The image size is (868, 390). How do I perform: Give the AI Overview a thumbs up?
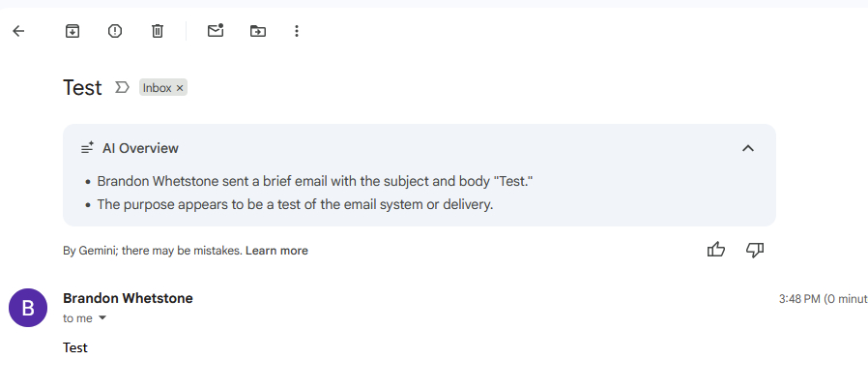click(x=716, y=250)
